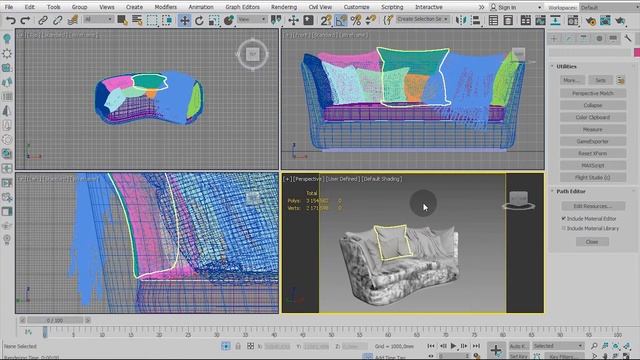Open the Graph Editors menu
This screenshot has height=360, width=640.
pos(242,7)
